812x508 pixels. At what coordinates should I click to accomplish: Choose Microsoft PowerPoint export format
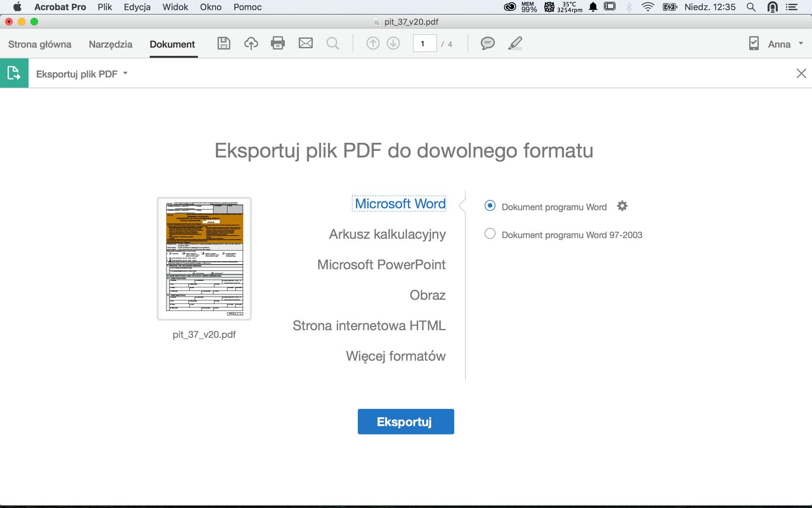(x=381, y=265)
